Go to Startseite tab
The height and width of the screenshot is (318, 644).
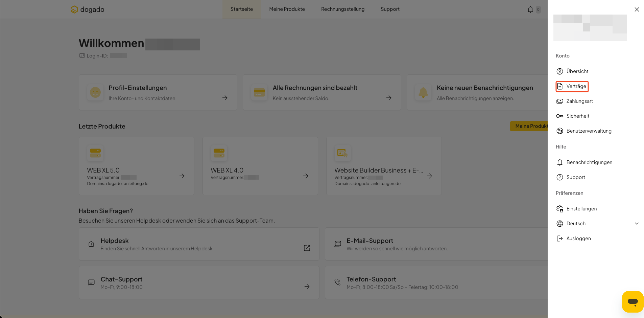[x=242, y=9]
